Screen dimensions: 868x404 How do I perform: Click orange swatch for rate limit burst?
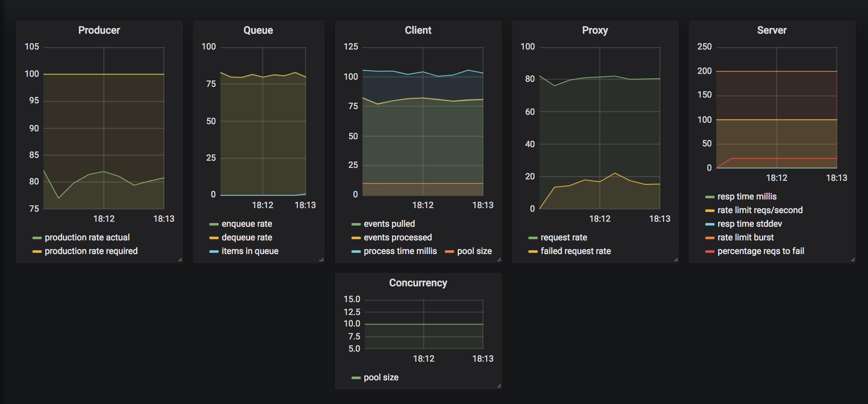[x=710, y=238]
